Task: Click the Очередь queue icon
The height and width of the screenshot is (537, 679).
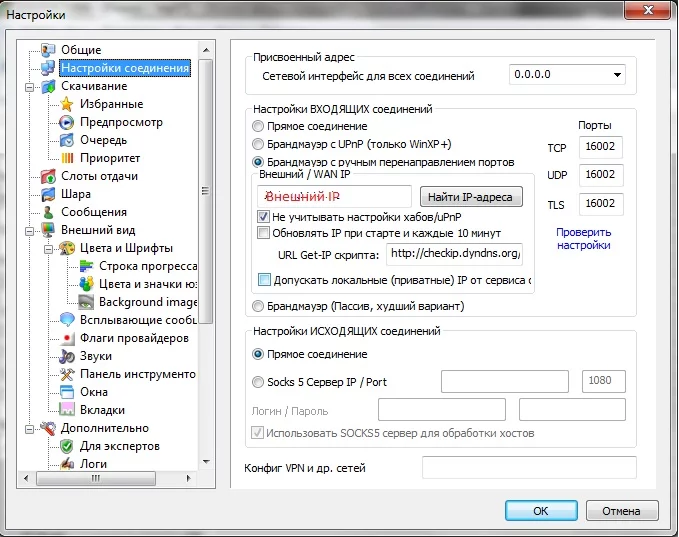Action: 67,140
